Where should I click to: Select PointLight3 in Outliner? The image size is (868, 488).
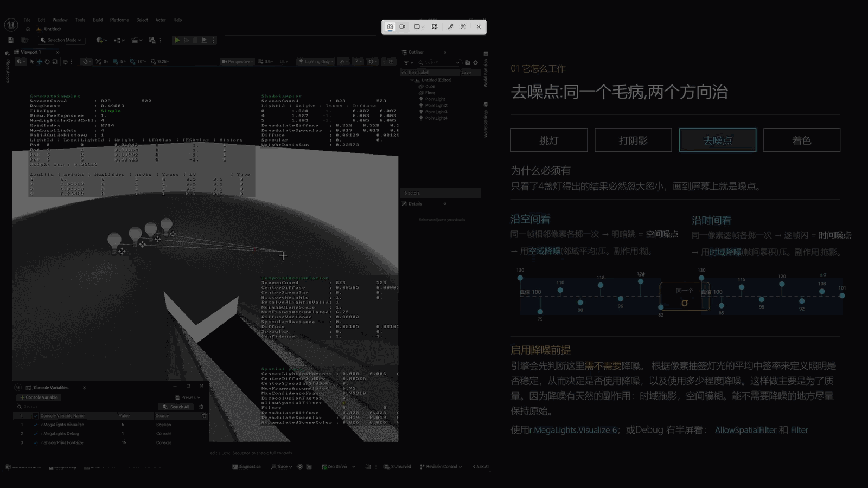point(436,112)
